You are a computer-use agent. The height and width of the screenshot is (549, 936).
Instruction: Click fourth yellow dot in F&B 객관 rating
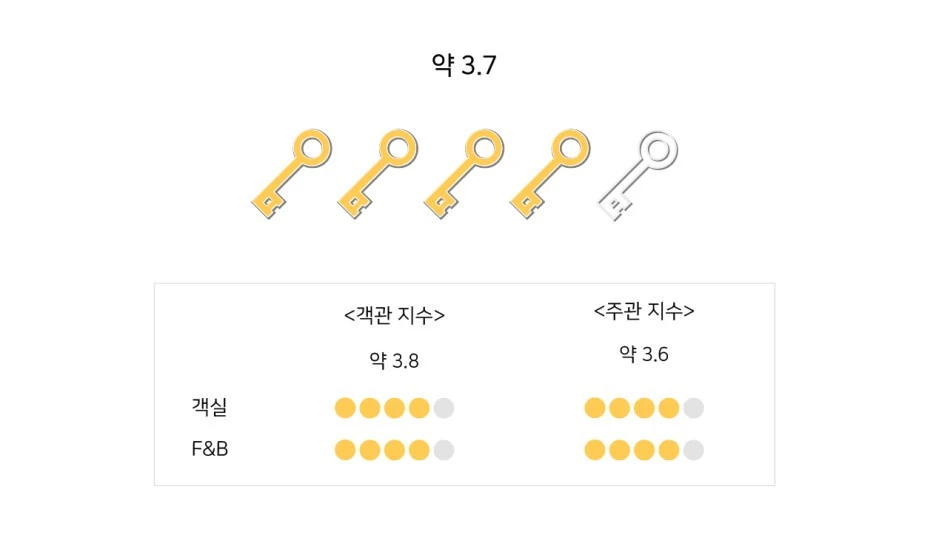[419, 449]
